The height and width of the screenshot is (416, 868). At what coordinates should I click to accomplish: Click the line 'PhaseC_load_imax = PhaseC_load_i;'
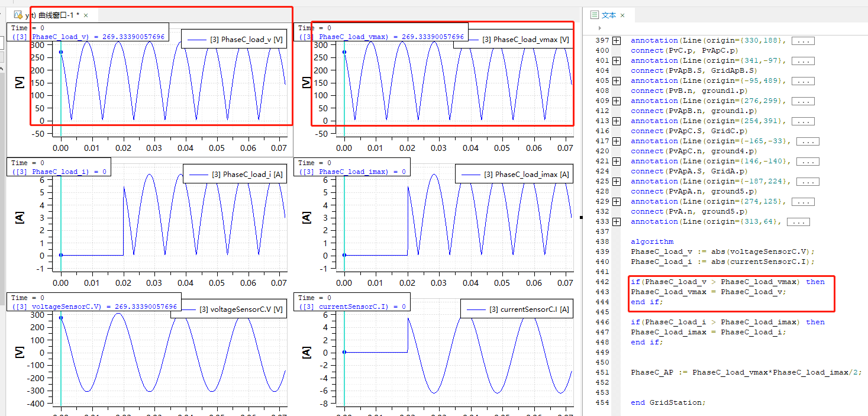tap(708, 332)
